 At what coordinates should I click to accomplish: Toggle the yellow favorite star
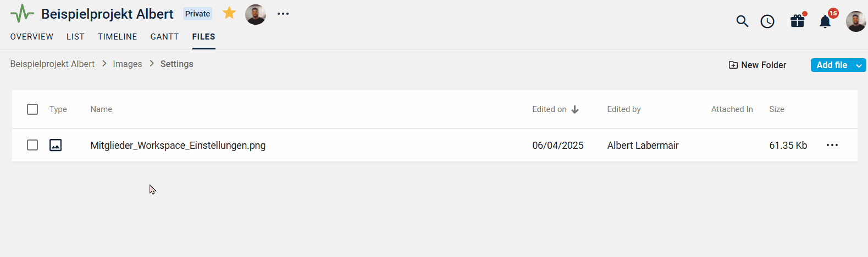tap(229, 13)
